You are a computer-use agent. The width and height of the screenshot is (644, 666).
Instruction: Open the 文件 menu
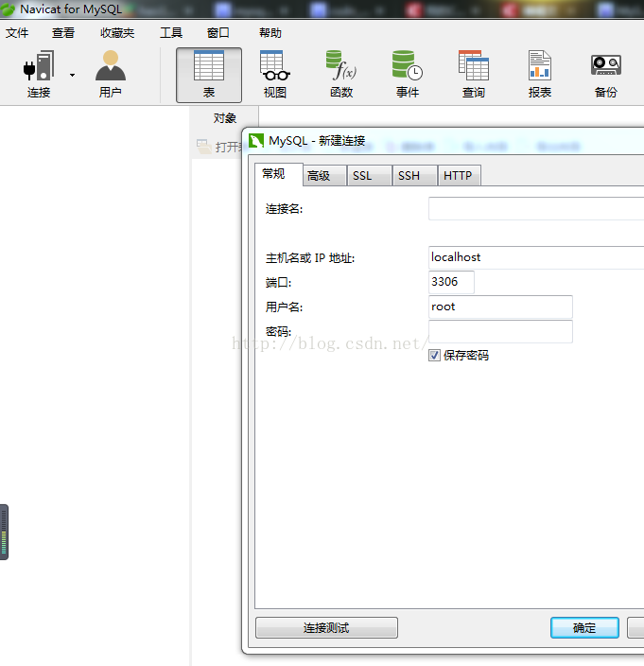(17, 33)
